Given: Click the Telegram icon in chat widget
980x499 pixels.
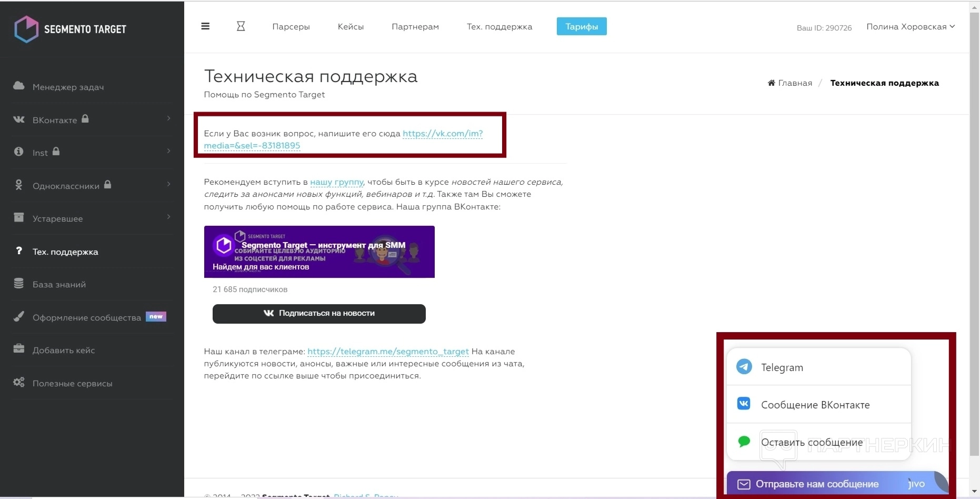Looking at the screenshot, I should [744, 366].
